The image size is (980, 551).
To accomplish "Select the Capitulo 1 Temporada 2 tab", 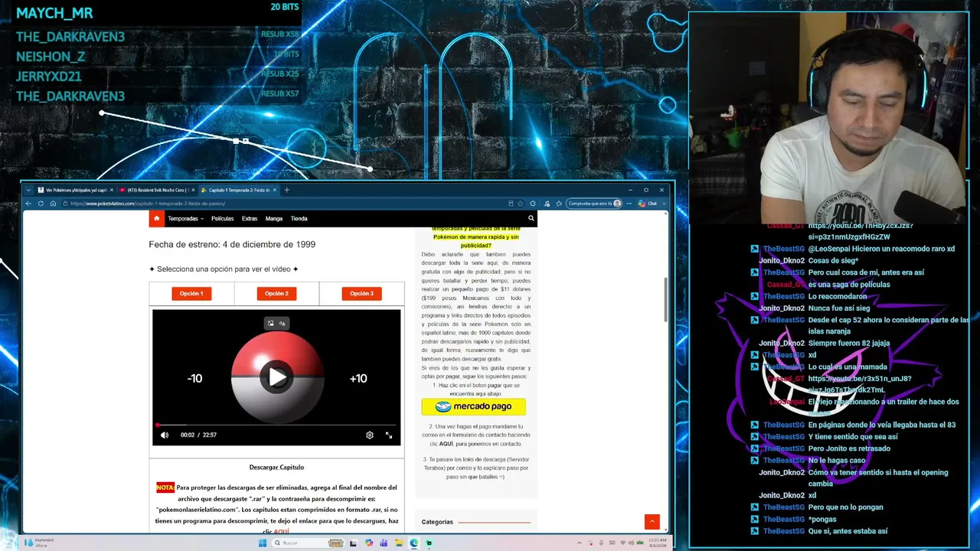I will [x=239, y=190].
